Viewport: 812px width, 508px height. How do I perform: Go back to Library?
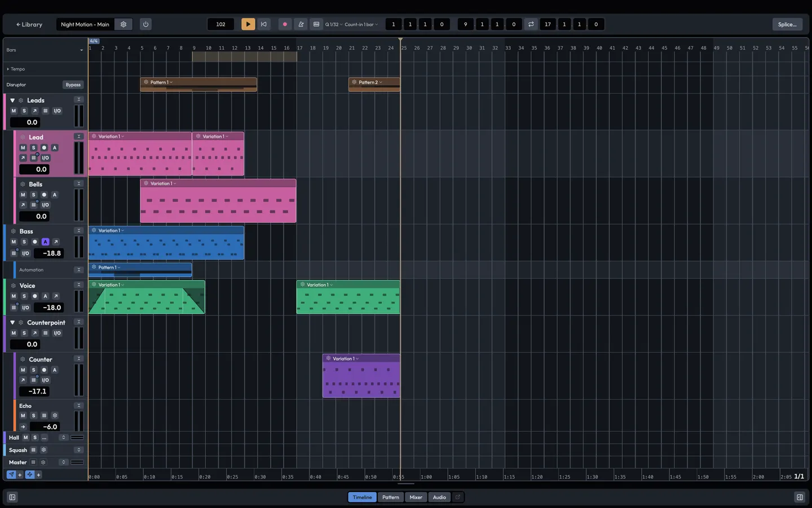tap(29, 24)
